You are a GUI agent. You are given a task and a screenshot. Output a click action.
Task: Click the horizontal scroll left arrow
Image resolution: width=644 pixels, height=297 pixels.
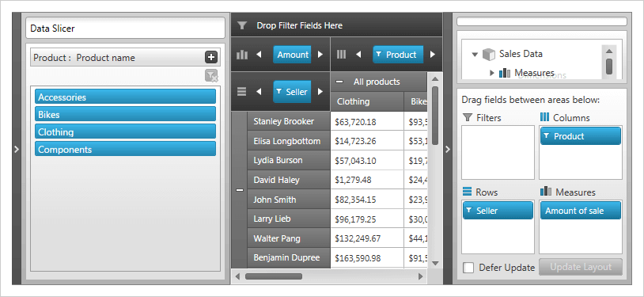[x=237, y=276]
